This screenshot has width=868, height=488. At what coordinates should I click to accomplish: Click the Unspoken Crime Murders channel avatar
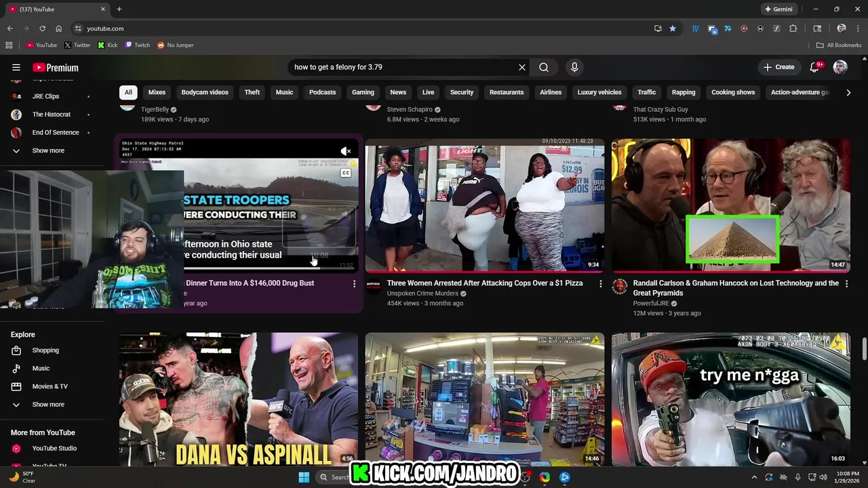click(373, 286)
